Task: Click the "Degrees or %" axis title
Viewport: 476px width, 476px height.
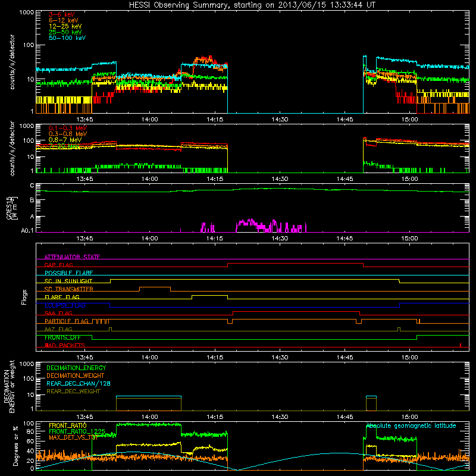Action: pyautogui.click(x=15, y=446)
